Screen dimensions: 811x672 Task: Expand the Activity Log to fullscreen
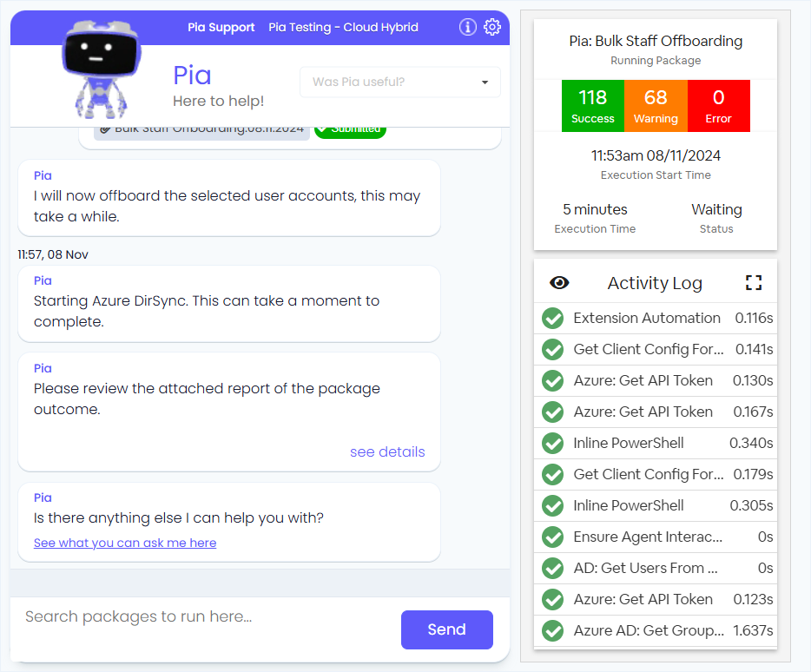754,282
